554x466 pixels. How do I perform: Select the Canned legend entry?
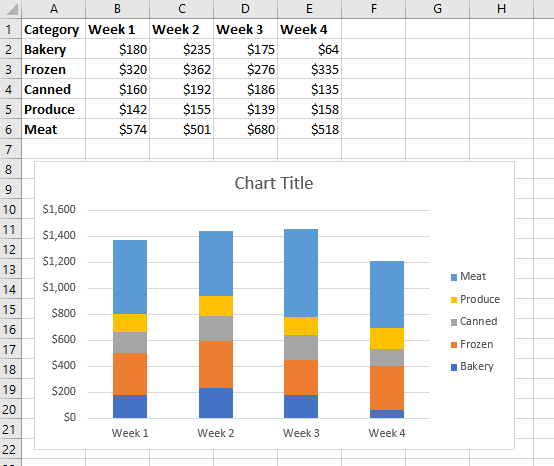pyautogui.click(x=474, y=322)
